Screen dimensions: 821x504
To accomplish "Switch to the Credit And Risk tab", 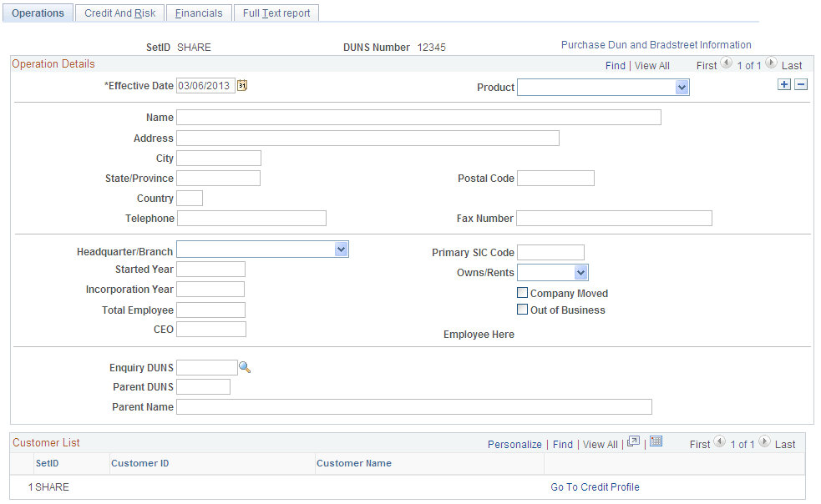I will 119,13.
